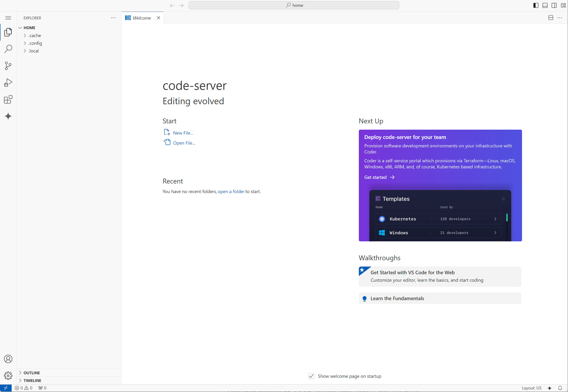Toggle secondary side bar layout icon

(x=554, y=5)
